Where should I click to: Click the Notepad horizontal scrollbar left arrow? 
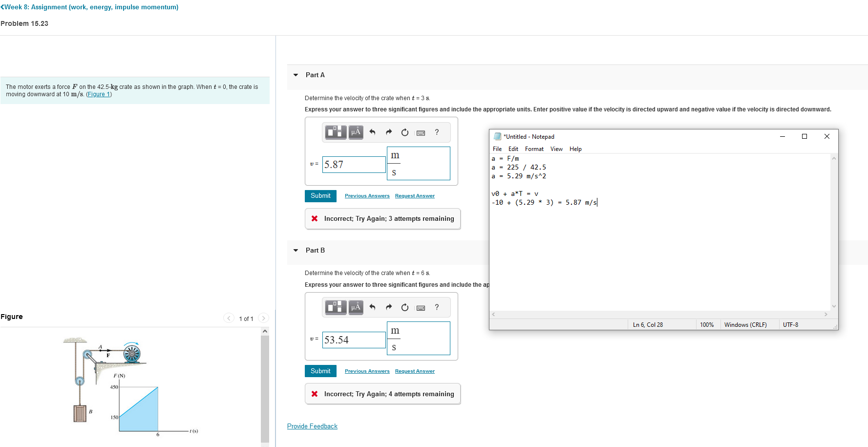click(x=494, y=315)
